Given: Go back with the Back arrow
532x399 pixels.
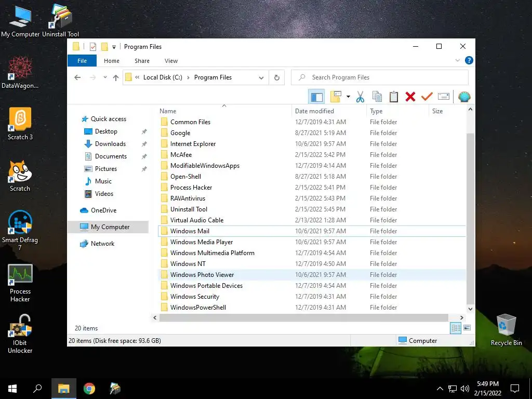Looking at the screenshot, I should coord(77,78).
